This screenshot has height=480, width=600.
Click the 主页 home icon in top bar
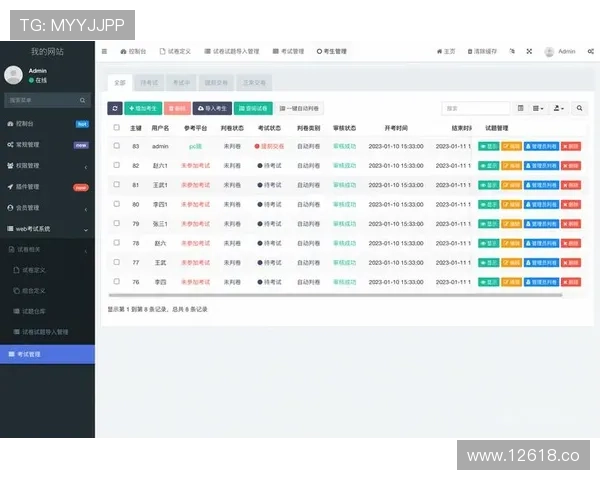(x=445, y=51)
